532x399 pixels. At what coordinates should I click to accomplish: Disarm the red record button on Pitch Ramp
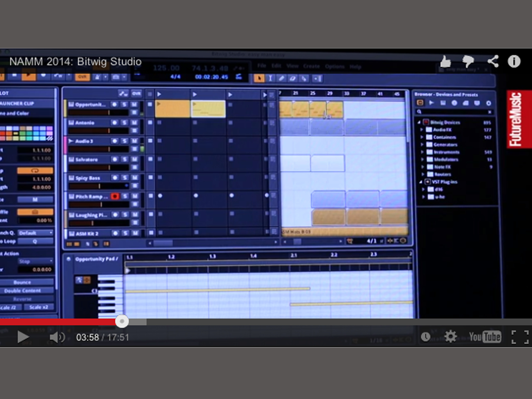coord(115,196)
